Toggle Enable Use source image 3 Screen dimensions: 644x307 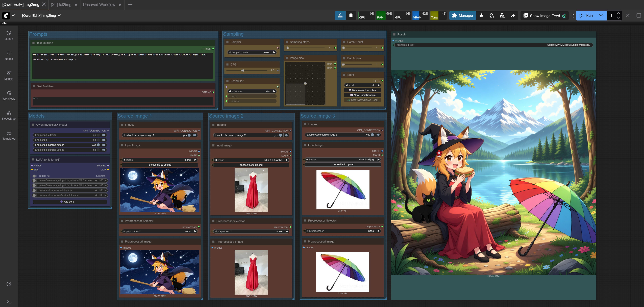(x=372, y=135)
